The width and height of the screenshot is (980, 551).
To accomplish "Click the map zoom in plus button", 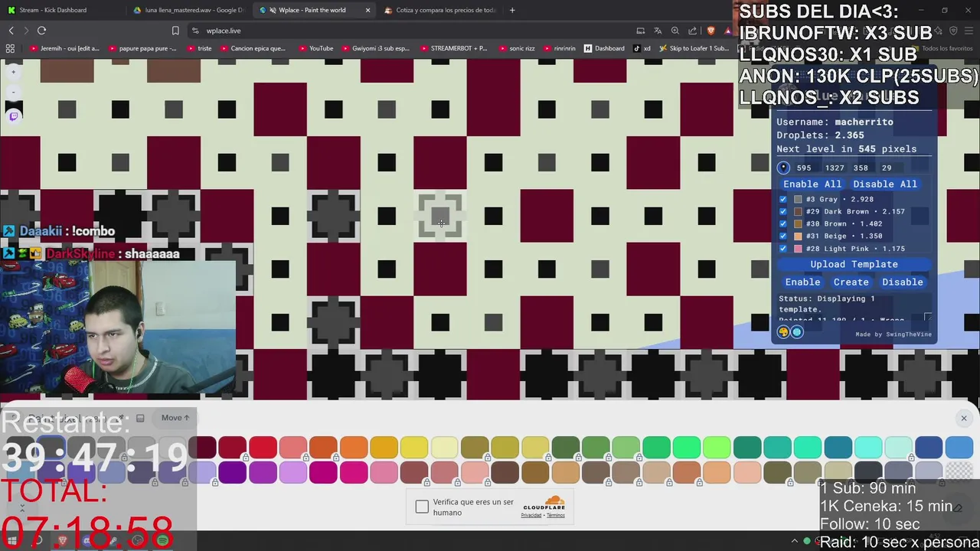I will tap(13, 73).
